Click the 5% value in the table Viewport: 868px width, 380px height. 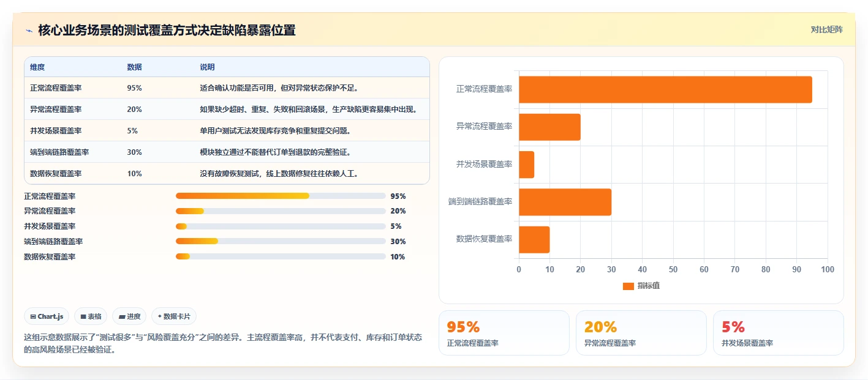coord(132,131)
